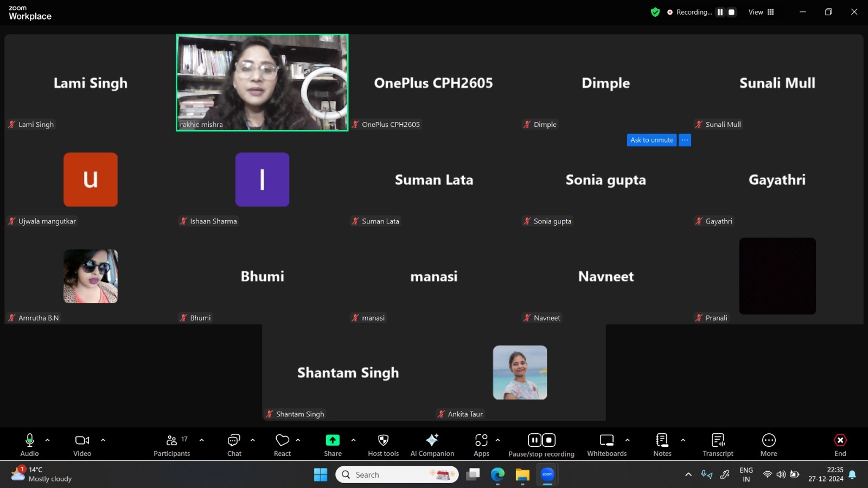Image resolution: width=868 pixels, height=488 pixels.
Task: Expand the video options arrow
Action: pos(103,440)
